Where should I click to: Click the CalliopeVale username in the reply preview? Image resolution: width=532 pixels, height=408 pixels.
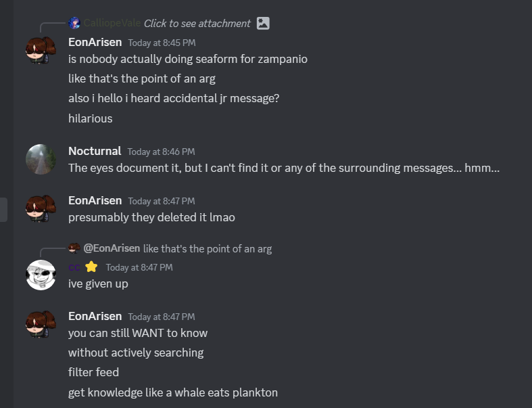click(112, 24)
